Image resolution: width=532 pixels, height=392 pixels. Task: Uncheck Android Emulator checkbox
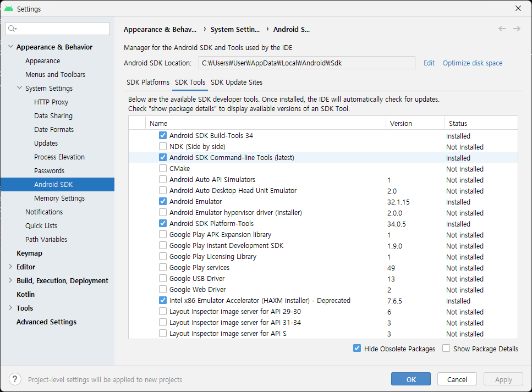[163, 201]
